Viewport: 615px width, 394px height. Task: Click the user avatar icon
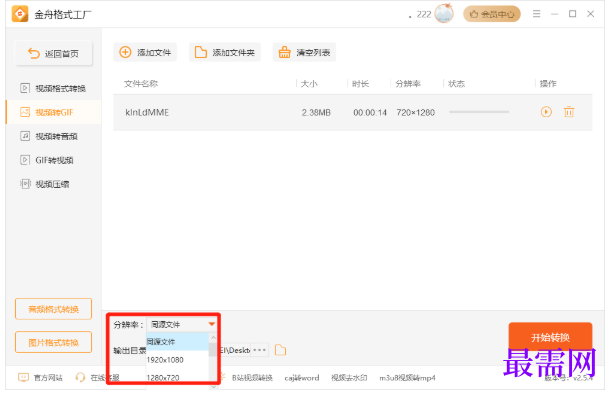[444, 14]
